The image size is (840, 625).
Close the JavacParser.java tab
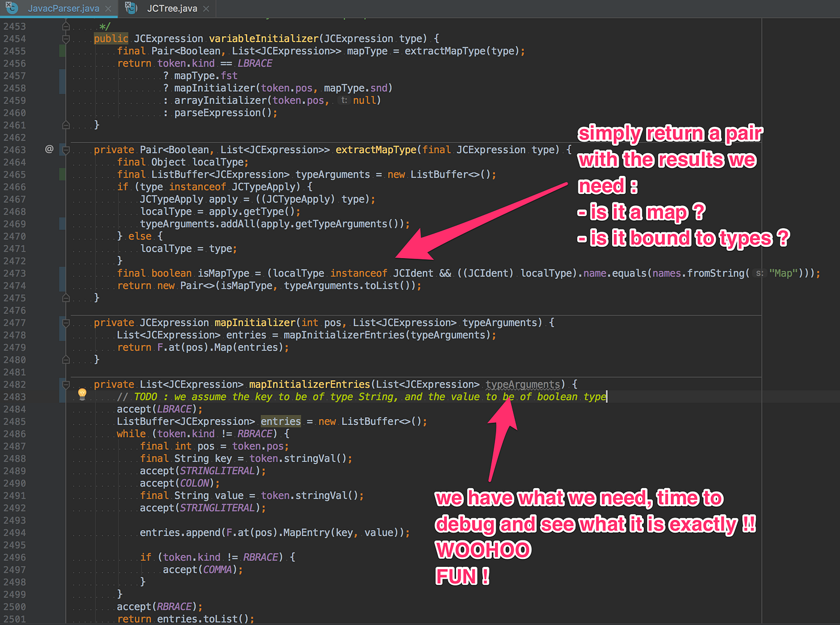click(x=107, y=8)
